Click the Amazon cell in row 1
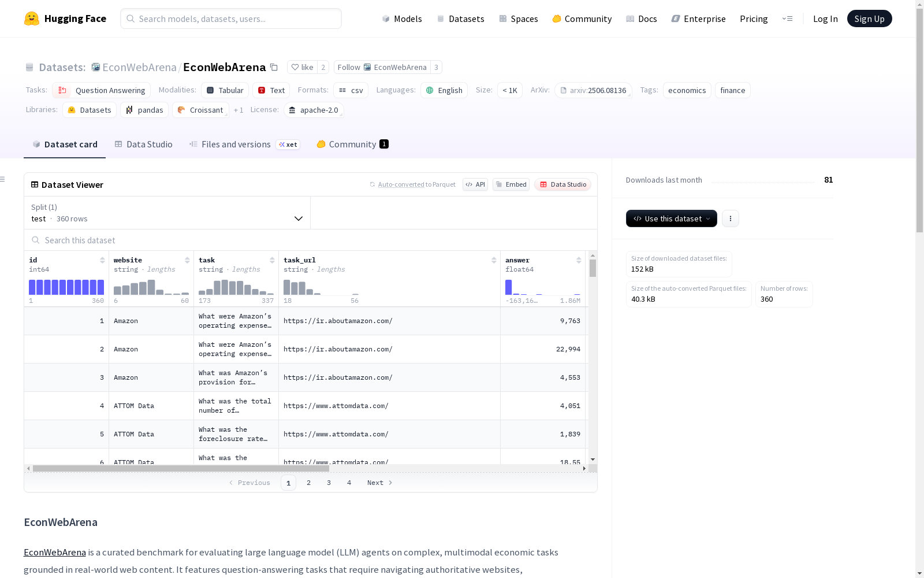Screen dimensions: 924x578 coord(151,321)
